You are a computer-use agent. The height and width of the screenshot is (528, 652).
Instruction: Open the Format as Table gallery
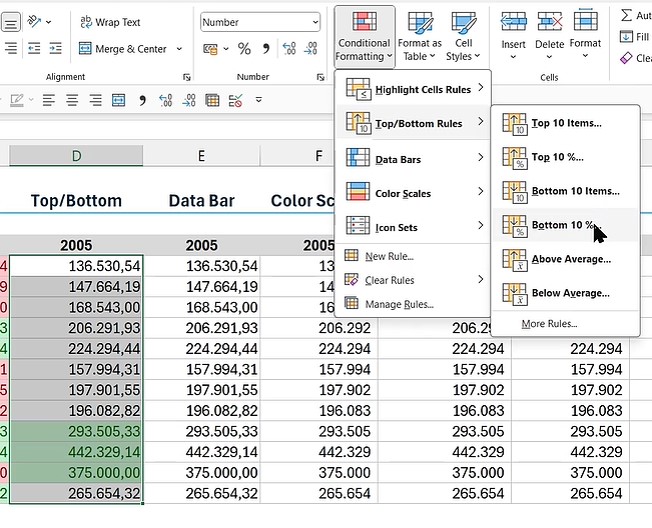(419, 36)
